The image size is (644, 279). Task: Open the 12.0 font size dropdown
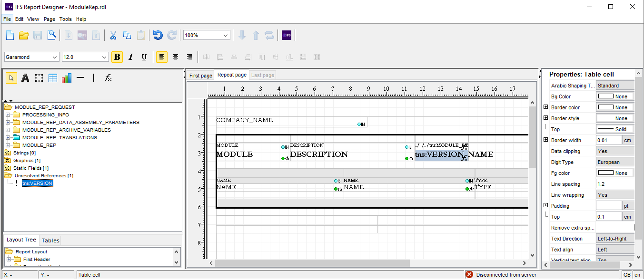click(x=104, y=57)
